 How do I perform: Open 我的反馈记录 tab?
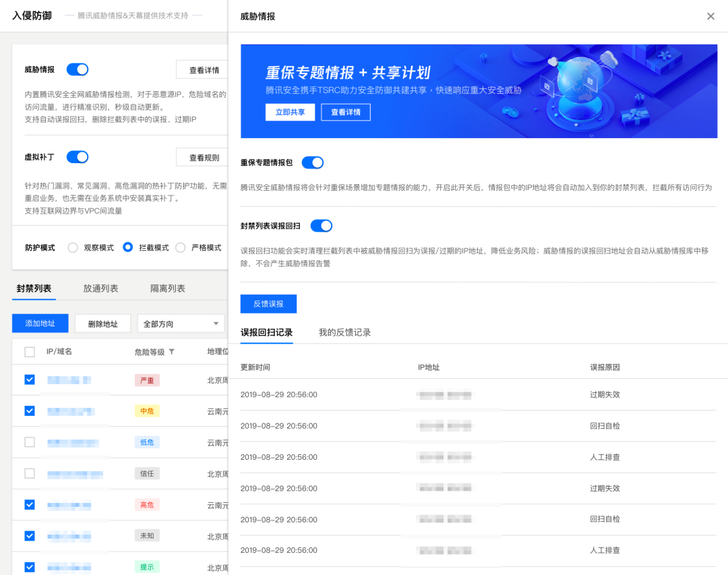[x=344, y=332]
